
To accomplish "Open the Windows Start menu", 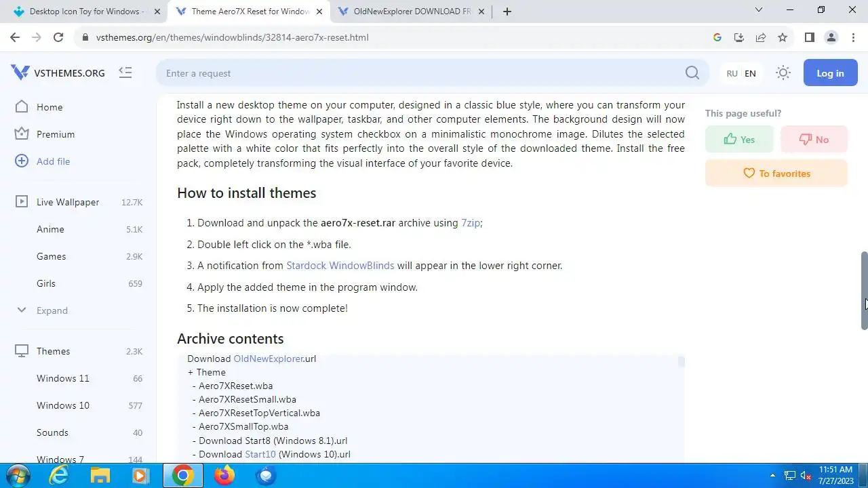I will [17, 476].
